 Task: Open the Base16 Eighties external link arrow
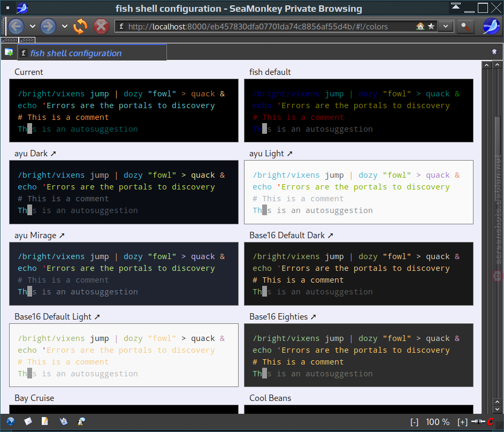tap(314, 317)
